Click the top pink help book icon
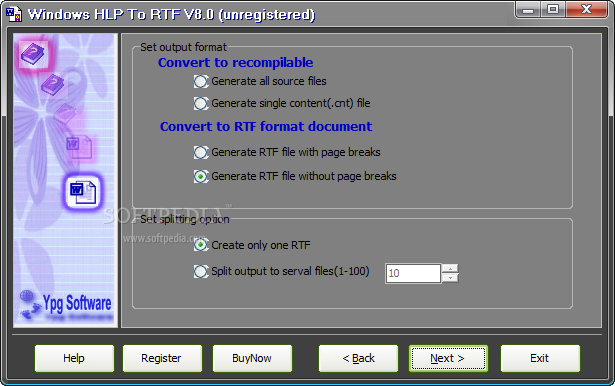The height and width of the screenshot is (386, 615). click(x=34, y=54)
